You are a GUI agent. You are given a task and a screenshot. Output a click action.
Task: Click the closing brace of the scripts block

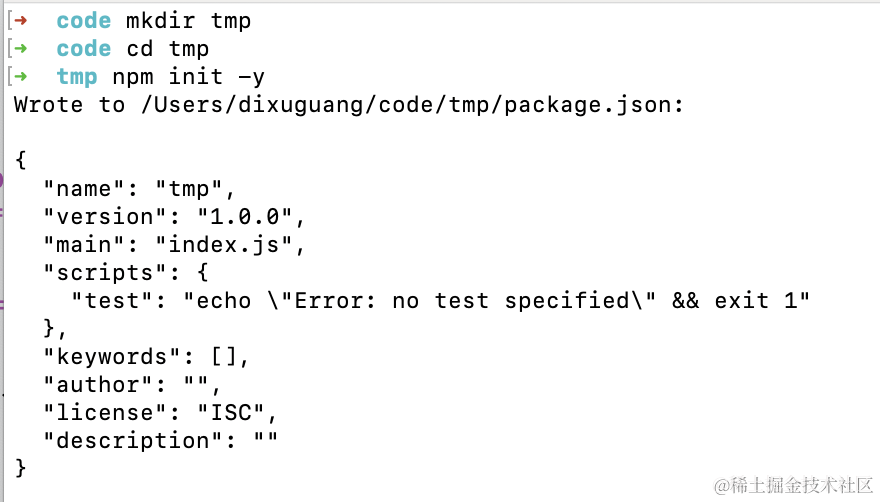[x=49, y=328]
